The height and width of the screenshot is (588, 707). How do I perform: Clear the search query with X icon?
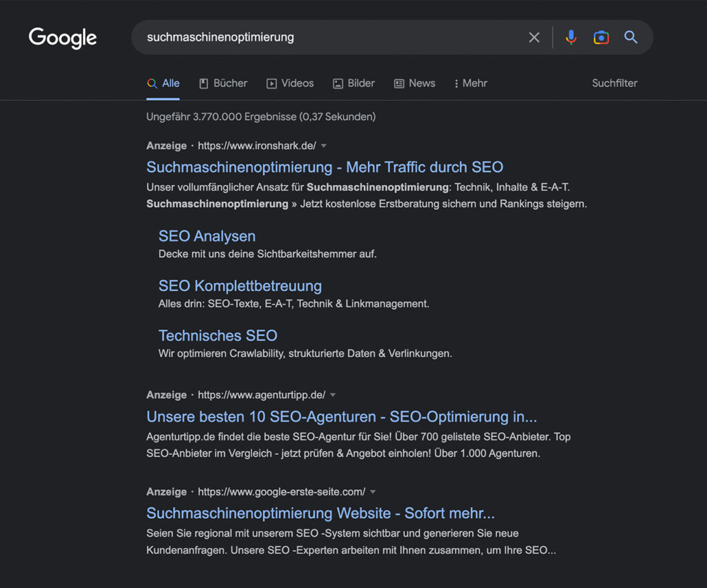tap(534, 37)
